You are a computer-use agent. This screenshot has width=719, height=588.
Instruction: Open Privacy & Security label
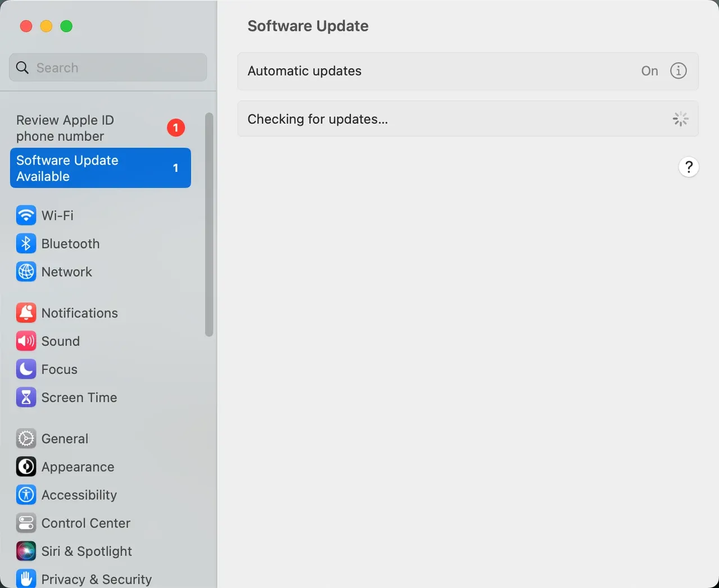(x=97, y=579)
